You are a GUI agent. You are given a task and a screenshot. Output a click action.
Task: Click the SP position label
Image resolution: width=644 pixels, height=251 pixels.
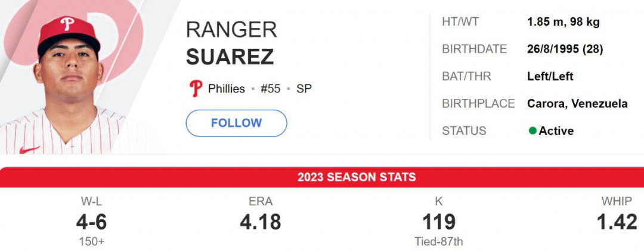(304, 89)
